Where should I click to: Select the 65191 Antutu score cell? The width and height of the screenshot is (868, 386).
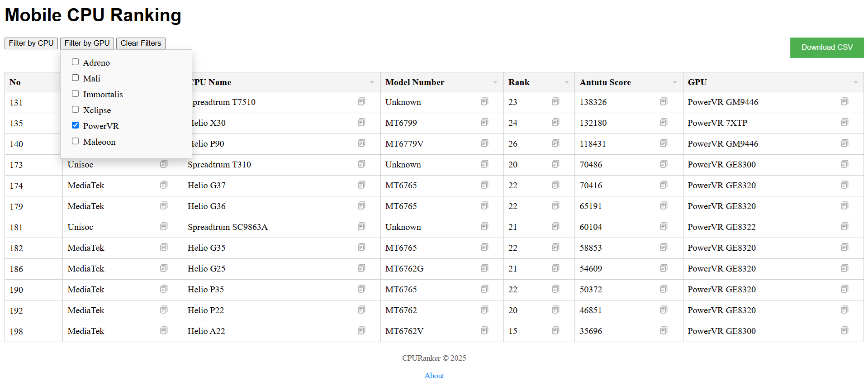click(629, 206)
